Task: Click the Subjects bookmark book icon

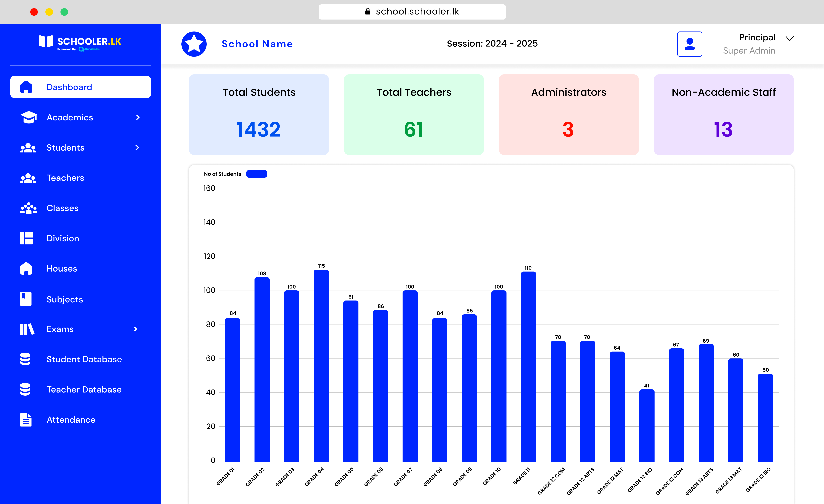Action: (x=26, y=299)
